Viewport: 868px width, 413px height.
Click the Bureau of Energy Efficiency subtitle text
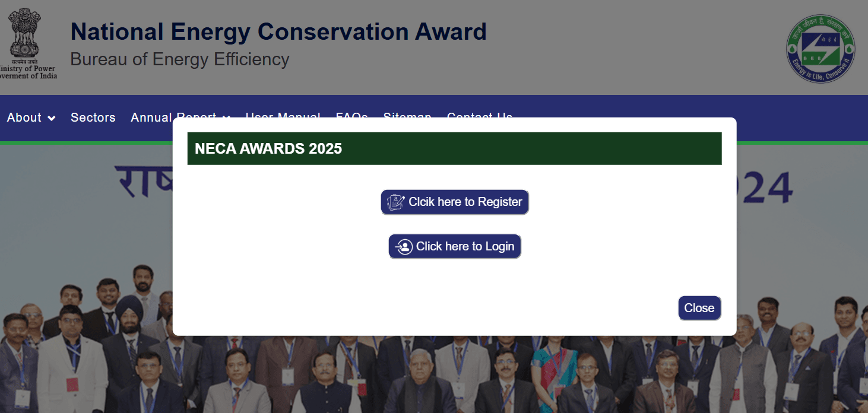180,59
